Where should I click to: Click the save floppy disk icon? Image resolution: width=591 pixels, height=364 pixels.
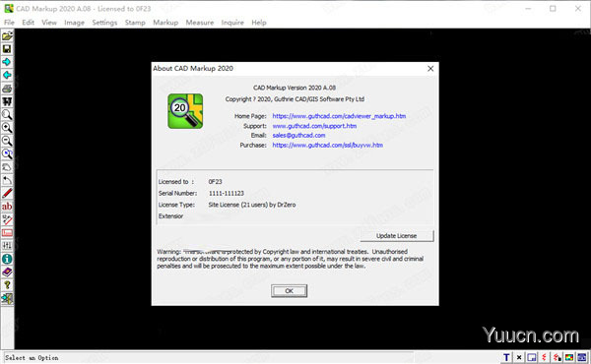7,49
